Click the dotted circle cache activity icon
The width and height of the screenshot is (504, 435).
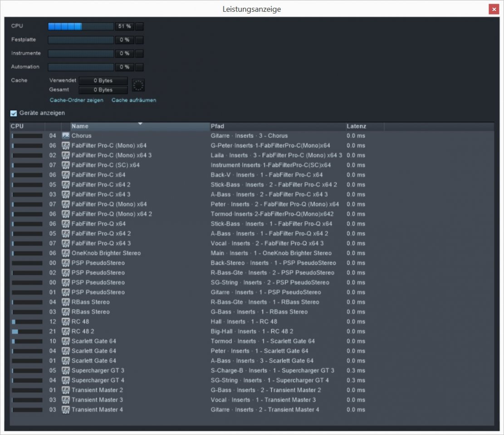click(x=138, y=85)
